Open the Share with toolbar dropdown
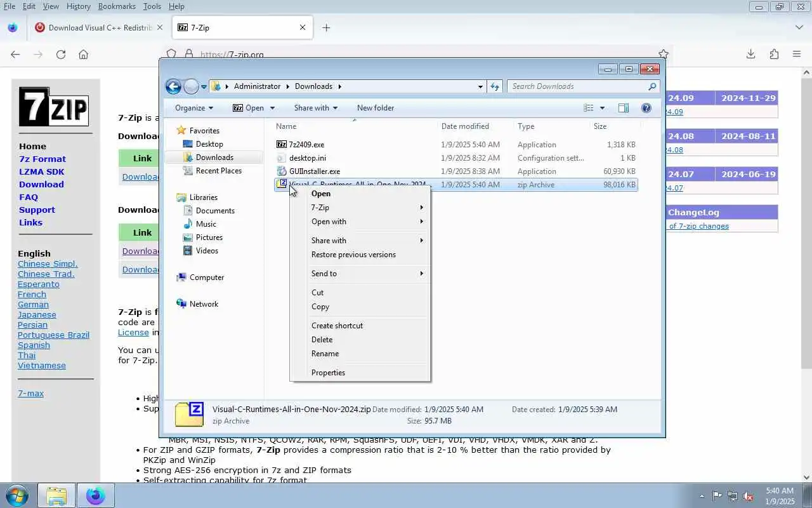Image resolution: width=812 pixels, height=508 pixels. (315, 108)
